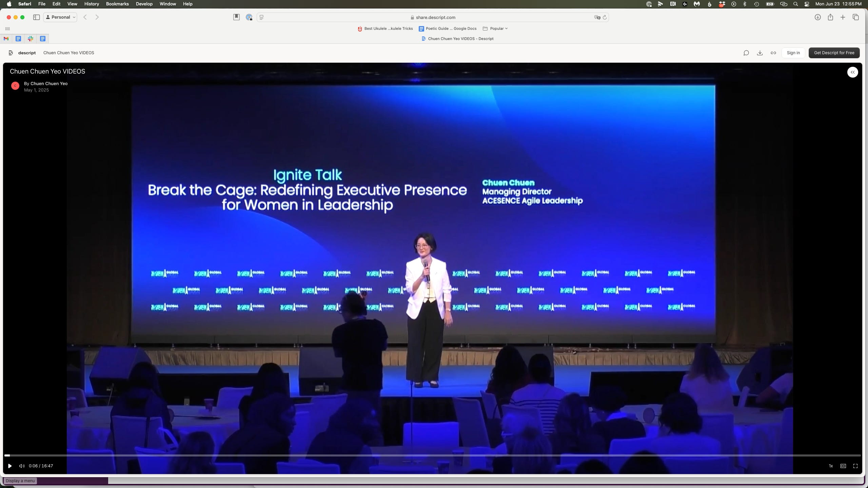Collapse the video info panel chevrons
The image size is (868, 488).
tap(852, 72)
